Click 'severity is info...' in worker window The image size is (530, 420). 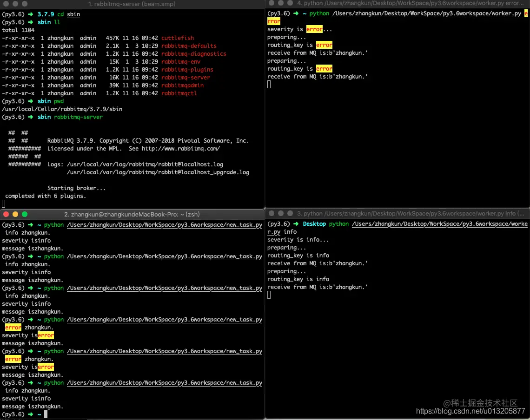[298, 240]
